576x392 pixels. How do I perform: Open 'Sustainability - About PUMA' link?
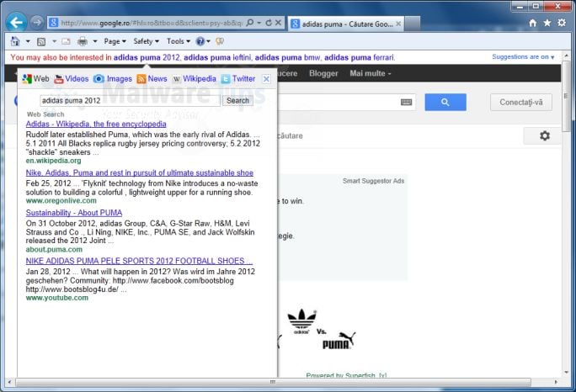click(x=74, y=213)
